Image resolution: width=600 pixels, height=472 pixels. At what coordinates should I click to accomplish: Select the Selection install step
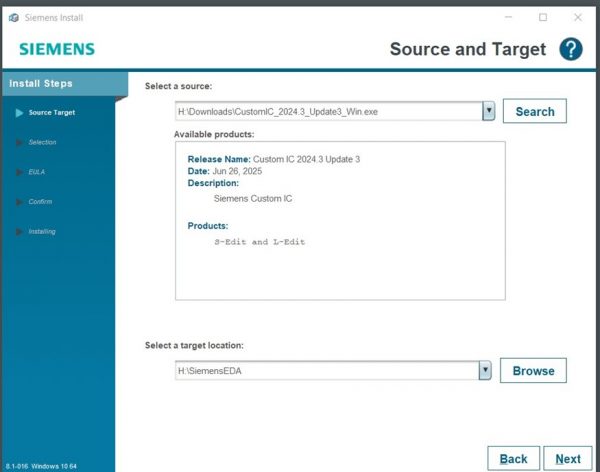(42, 142)
